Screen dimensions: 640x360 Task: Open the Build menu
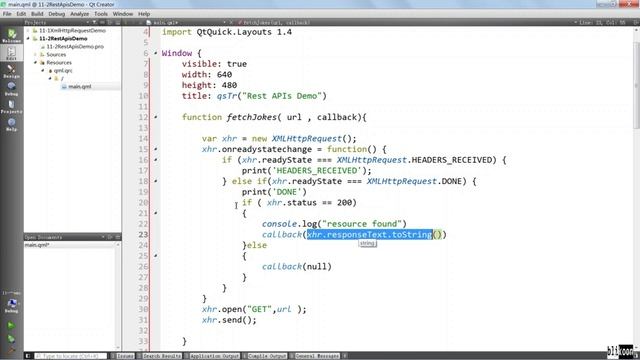click(x=37, y=13)
